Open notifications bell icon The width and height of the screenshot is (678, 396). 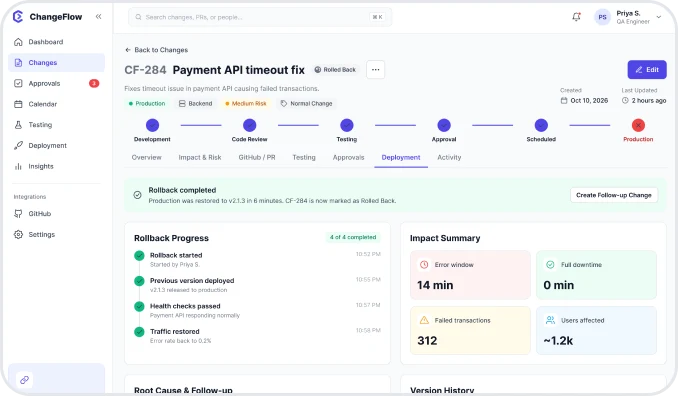coord(576,17)
